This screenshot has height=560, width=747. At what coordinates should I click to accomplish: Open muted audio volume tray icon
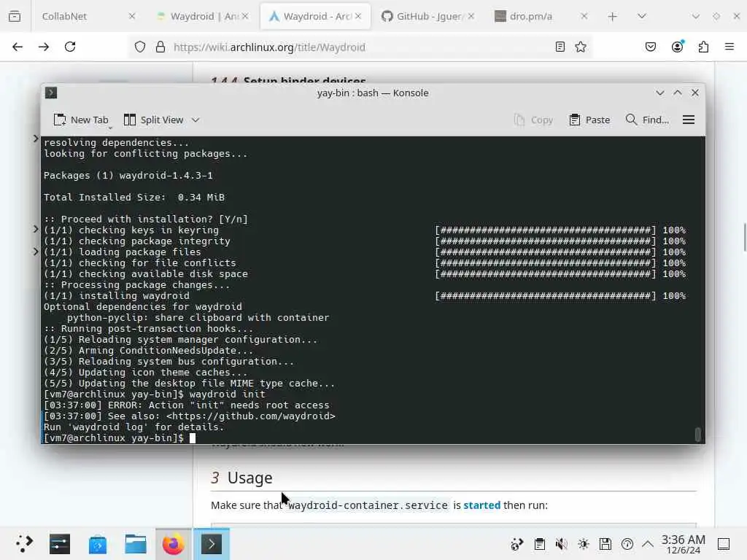tap(561, 544)
